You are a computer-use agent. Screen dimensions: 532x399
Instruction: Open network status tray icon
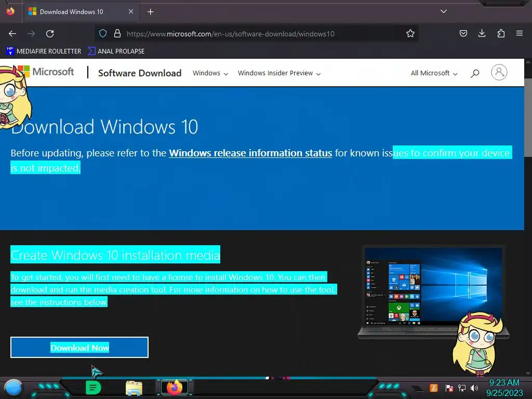tap(462, 388)
